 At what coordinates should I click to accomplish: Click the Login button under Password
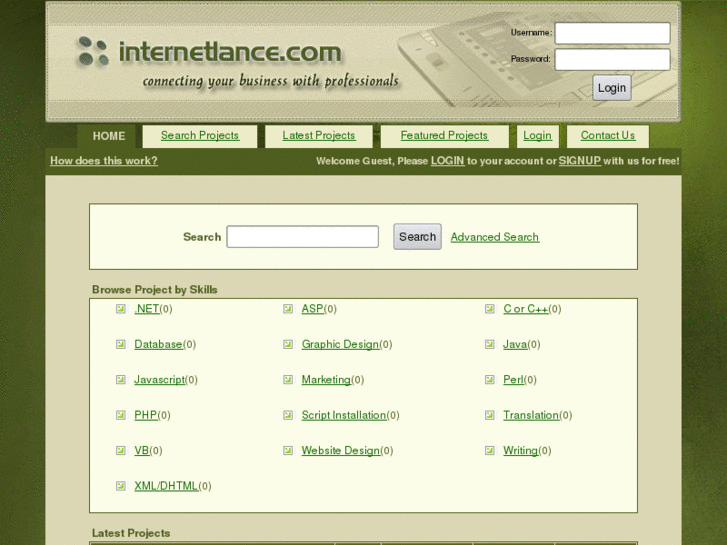point(612,88)
